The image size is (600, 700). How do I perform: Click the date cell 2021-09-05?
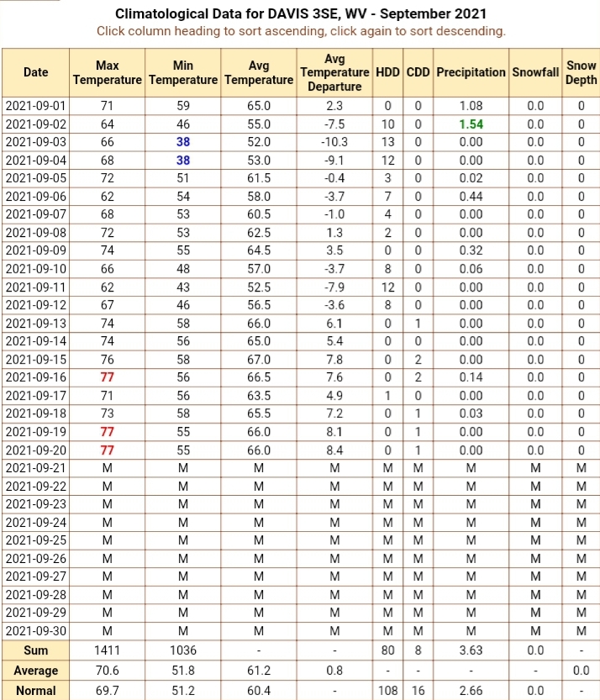pyautogui.click(x=35, y=178)
